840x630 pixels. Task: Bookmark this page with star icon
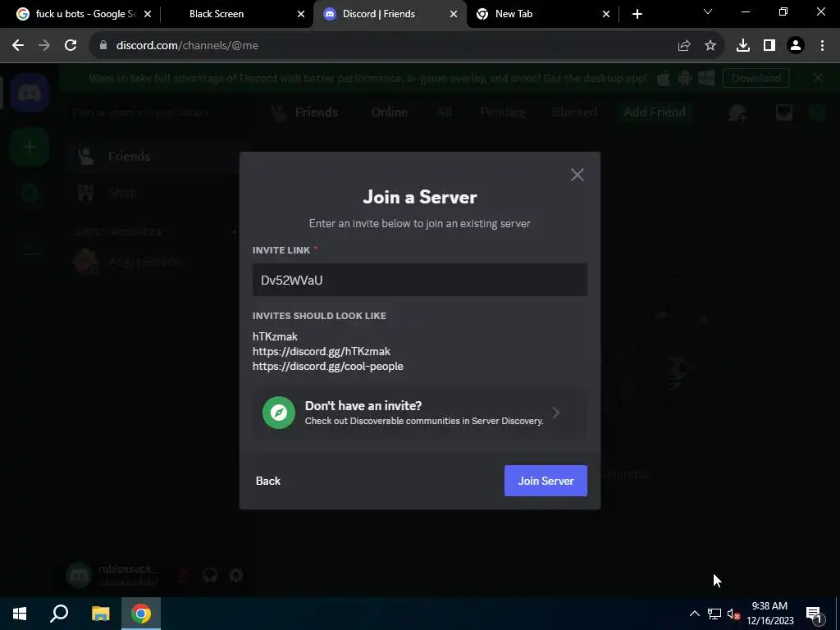coord(710,46)
